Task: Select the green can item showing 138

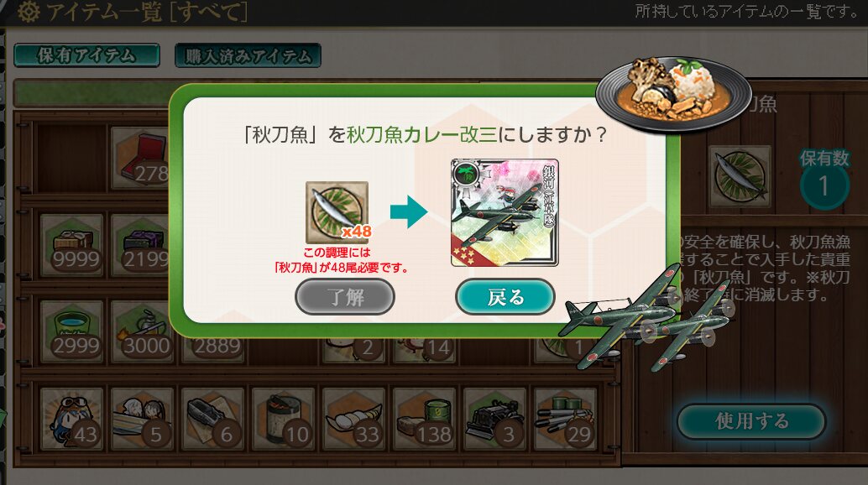Action: coord(424,419)
